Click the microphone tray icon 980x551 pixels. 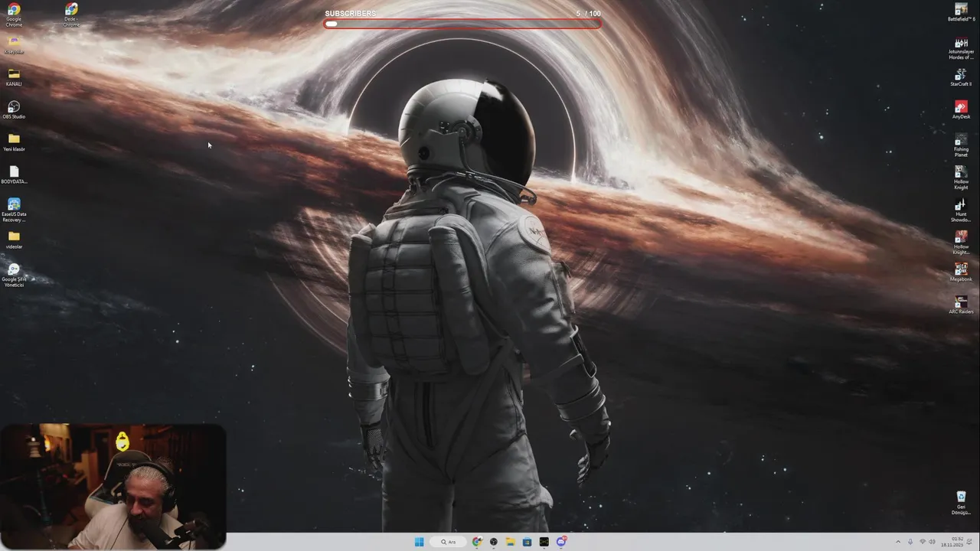[x=910, y=542]
